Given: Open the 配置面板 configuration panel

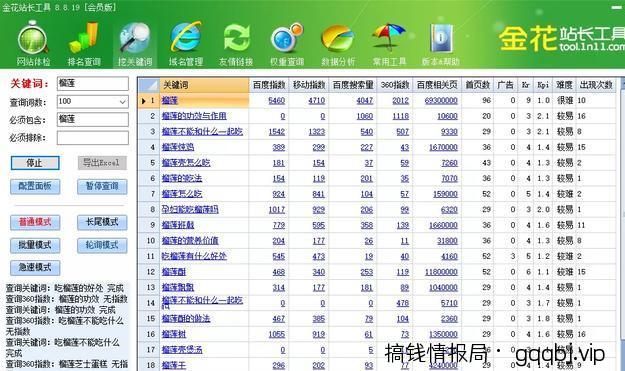Looking at the screenshot, I should click(x=35, y=186).
